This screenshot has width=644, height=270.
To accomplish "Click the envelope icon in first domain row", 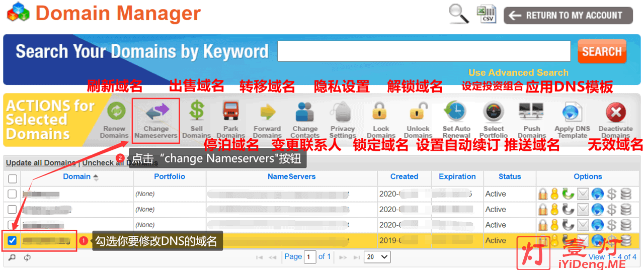I will [x=583, y=194].
